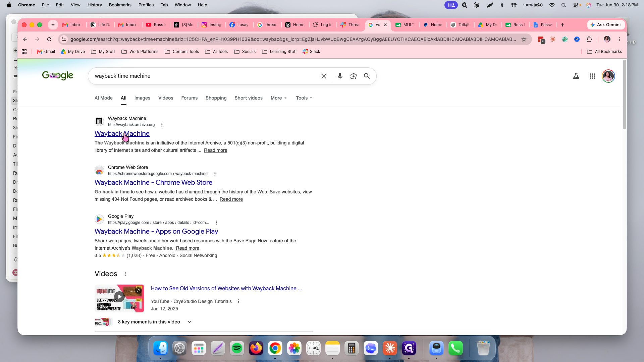Switch to Images results tab

tap(142, 98)
